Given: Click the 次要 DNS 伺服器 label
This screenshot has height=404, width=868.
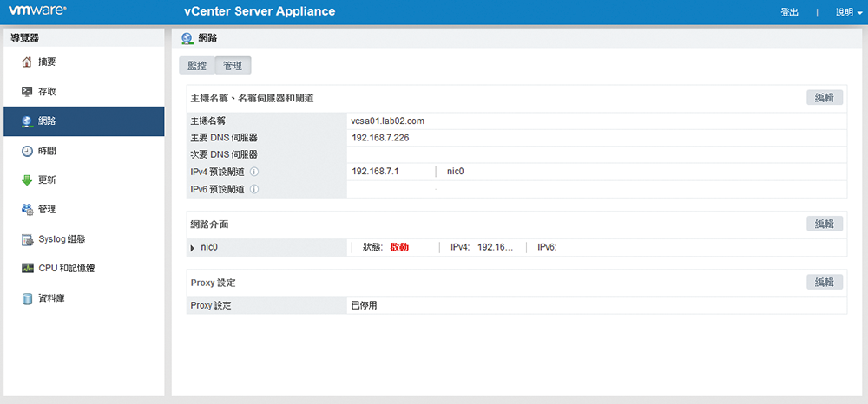Looking at the screenshot, I should 224,154.
